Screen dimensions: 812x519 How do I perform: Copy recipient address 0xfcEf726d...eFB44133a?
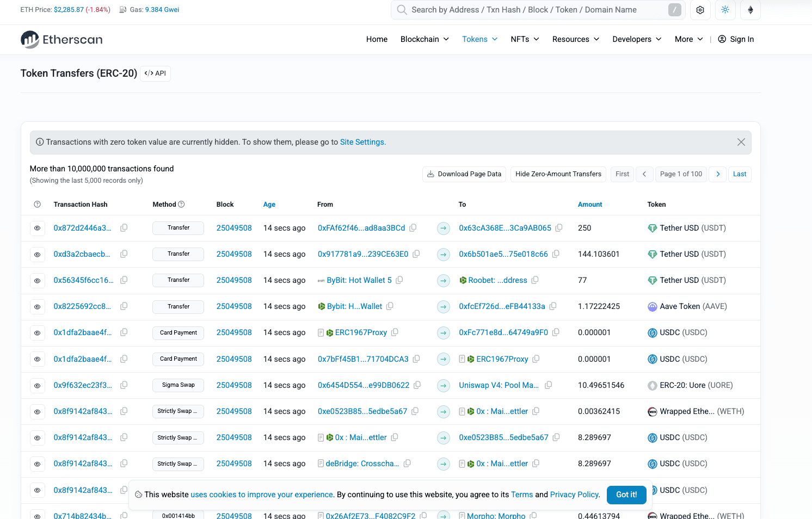click(553, 306)
